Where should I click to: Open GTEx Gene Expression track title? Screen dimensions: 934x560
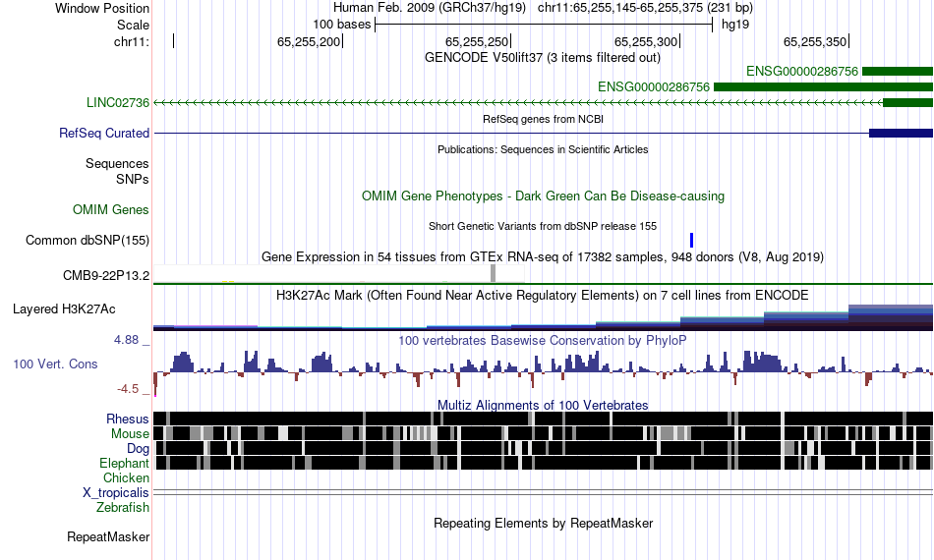coord(543,257)
